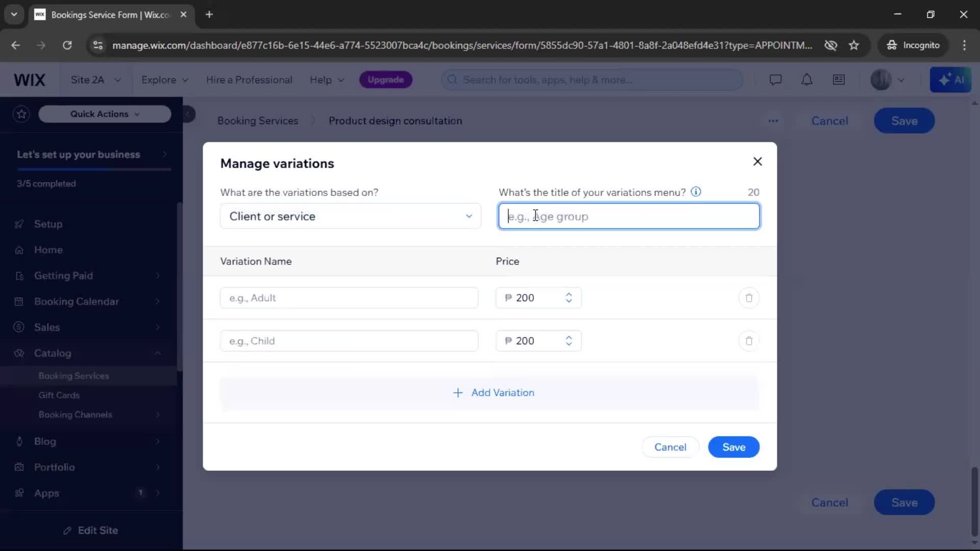This screenshot has width=980, height=551.
Task: Click Hire a Professional
Action: (249, 80)
